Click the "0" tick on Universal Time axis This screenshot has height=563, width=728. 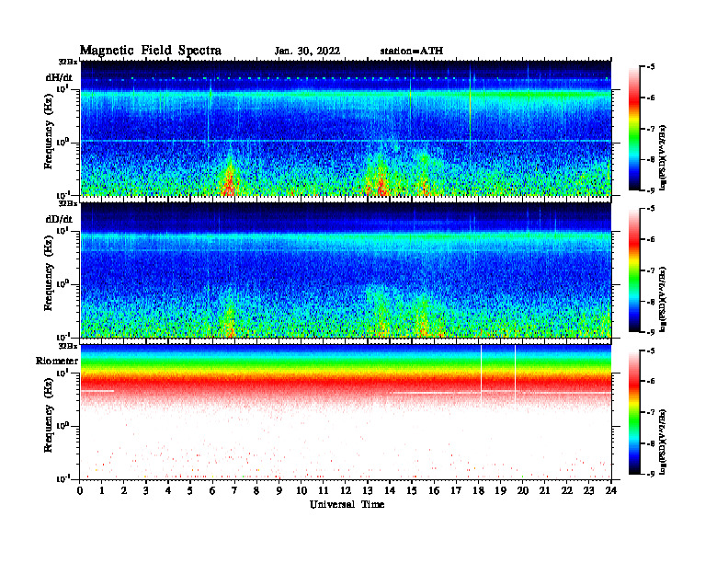coord(80,491)
